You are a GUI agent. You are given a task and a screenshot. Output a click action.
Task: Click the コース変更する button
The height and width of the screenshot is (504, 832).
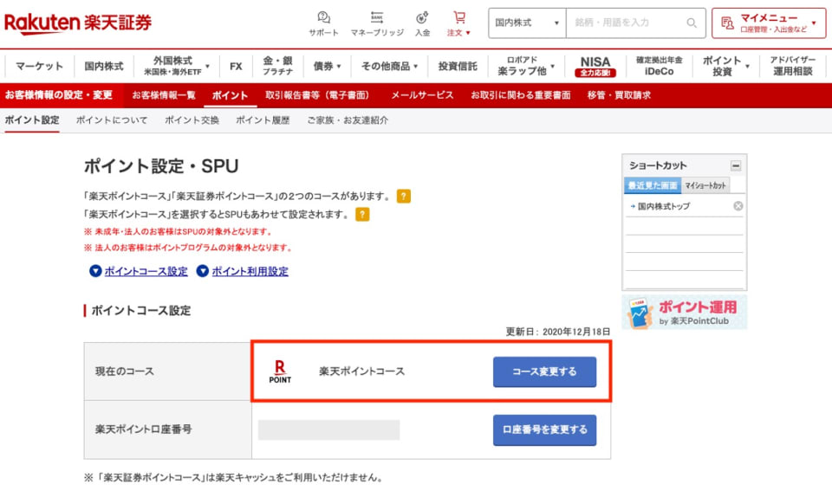coord(544,372)
